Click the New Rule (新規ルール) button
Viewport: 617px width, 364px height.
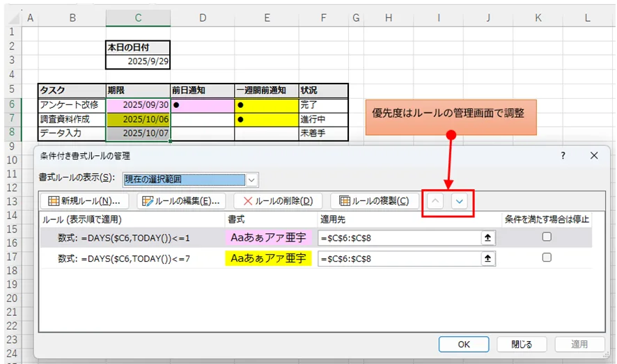pyautogui.click(x=85, y=201)
